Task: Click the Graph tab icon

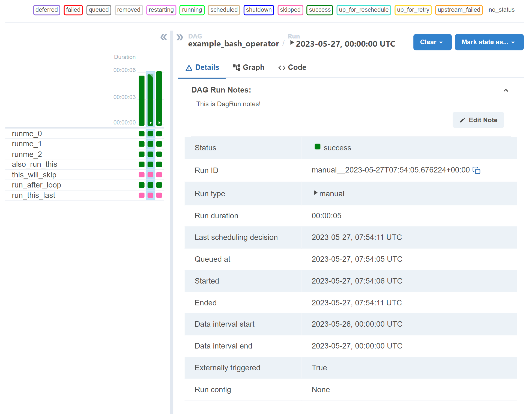Action: tap(237, 67)
